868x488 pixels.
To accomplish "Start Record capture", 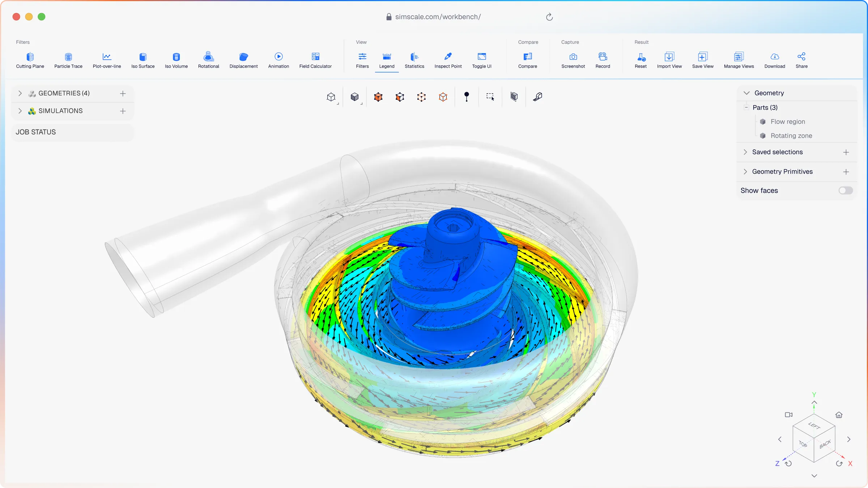I will point(603,60).
